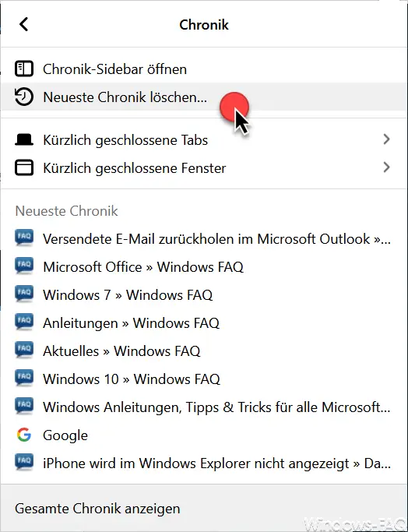Expand Kürzlich geschlossene Tabs submenu arrow
Image resolution: width=408 pixels, height=532 pixels.
(x=386, y=139)
